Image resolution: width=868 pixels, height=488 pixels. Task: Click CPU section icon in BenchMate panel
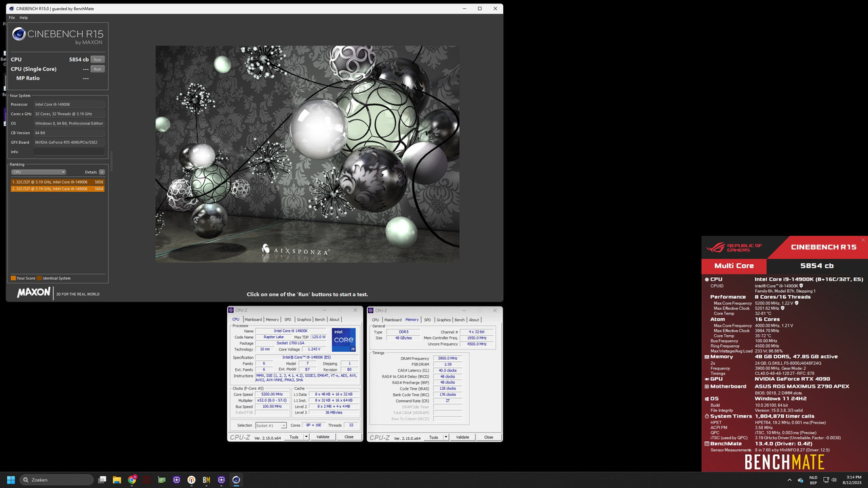[707, 279]
